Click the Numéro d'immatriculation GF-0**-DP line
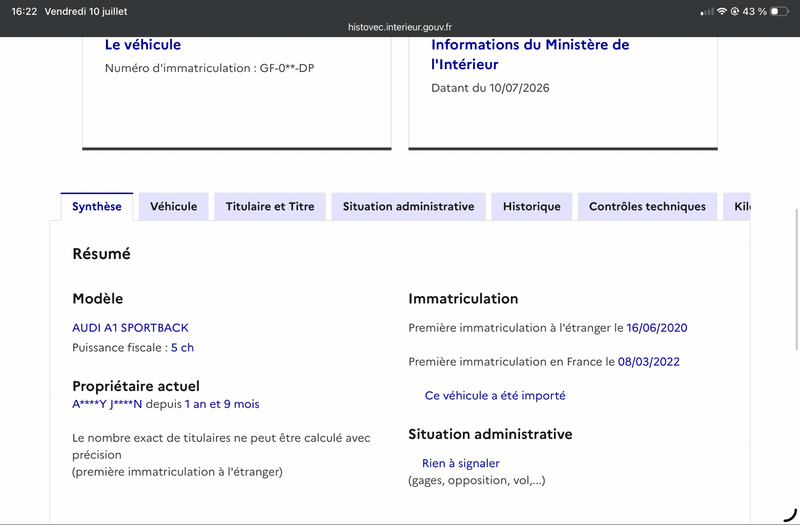800x525 pixels. click(x=209, y=68)
